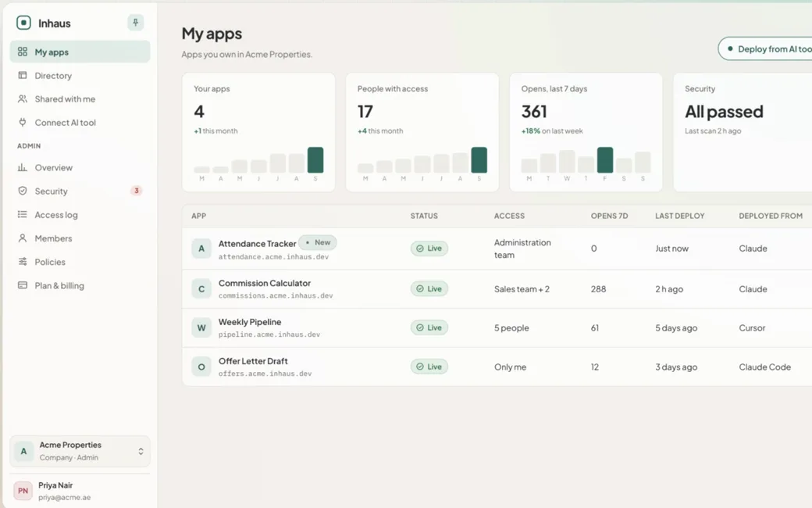Click 'Cursor' deployed-from cell
This screenshot has width=812, height=508.
click(752, 327)
